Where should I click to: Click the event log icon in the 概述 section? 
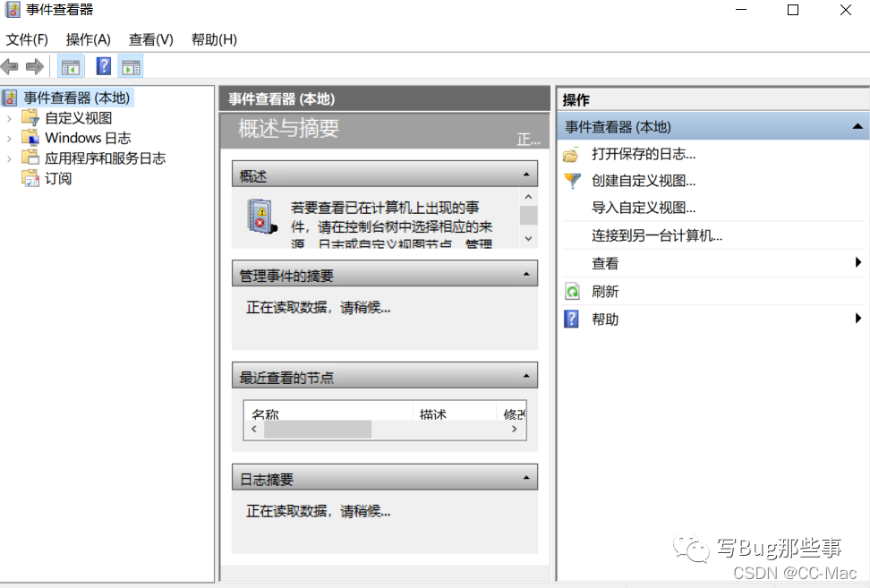pyautogui.click(x=262, y=217)
